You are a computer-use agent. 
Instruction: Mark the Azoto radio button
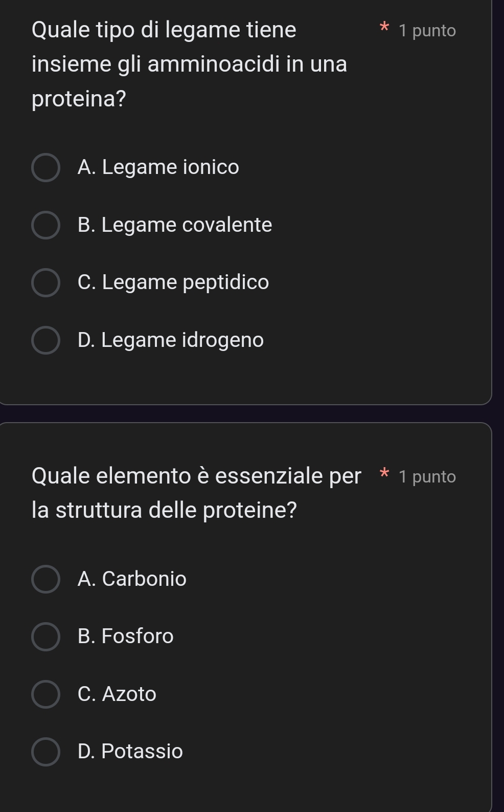[x=46, y=694]
